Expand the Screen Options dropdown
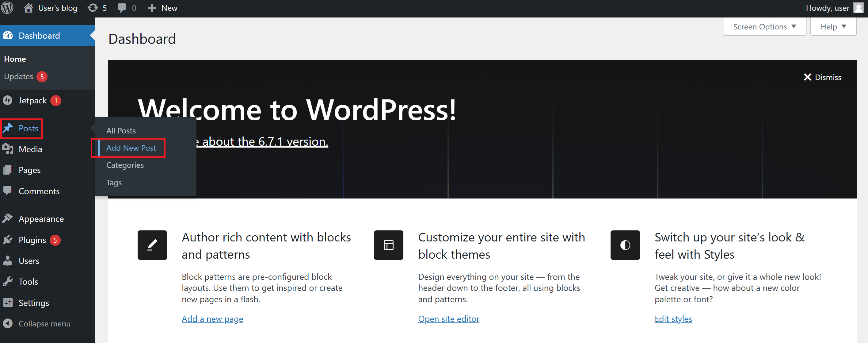This screenshot has height=343, width=868. tap(764, 27)
